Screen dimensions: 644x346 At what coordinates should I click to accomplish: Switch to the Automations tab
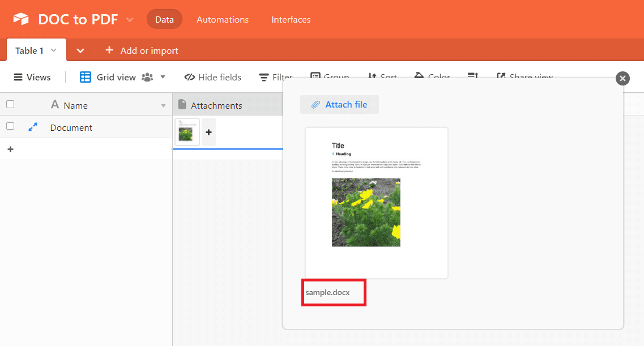[x=222, y=19]
